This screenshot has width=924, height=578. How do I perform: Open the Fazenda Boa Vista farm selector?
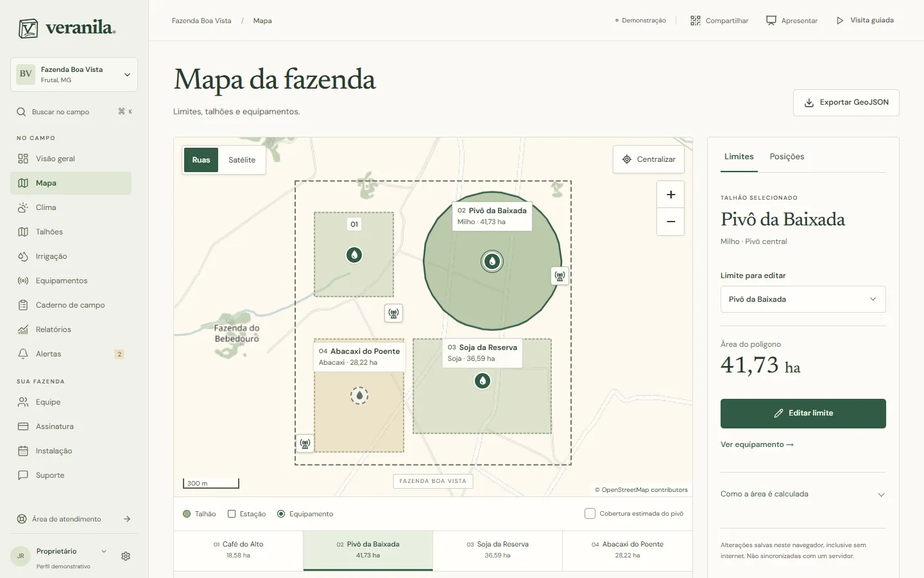74,74
